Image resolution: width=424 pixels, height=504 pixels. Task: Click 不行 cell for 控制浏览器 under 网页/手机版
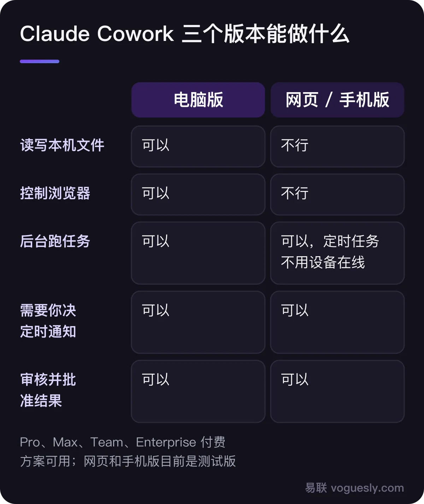click(337, 194)
